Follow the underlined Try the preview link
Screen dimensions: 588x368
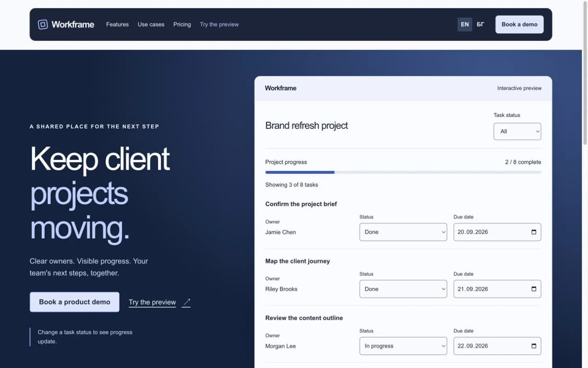click(x=153, y=302)
